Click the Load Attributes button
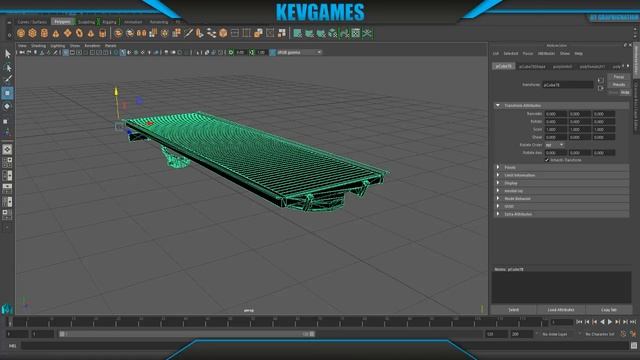This screenshot has width=640, height=360. [561, 310]
